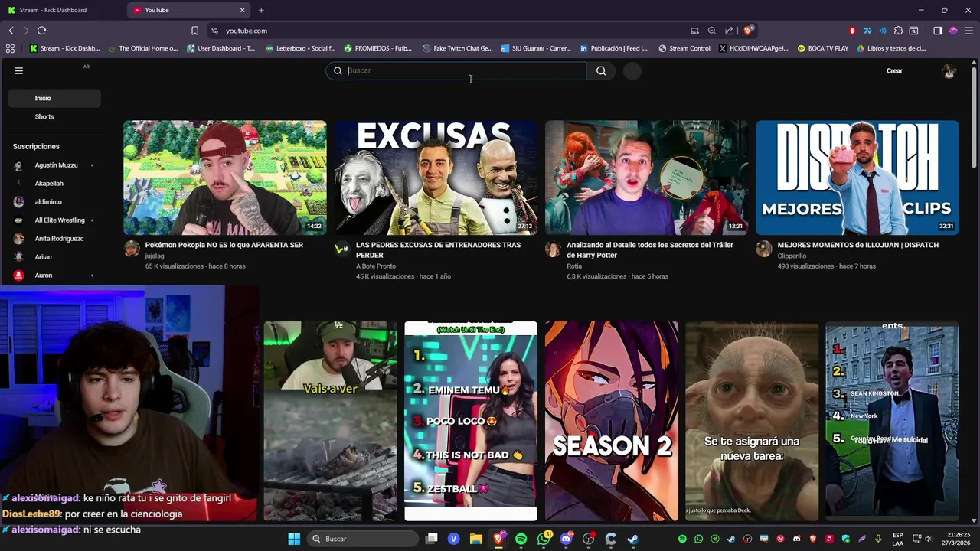Close the YouTube browser tab

click(243, 10)
